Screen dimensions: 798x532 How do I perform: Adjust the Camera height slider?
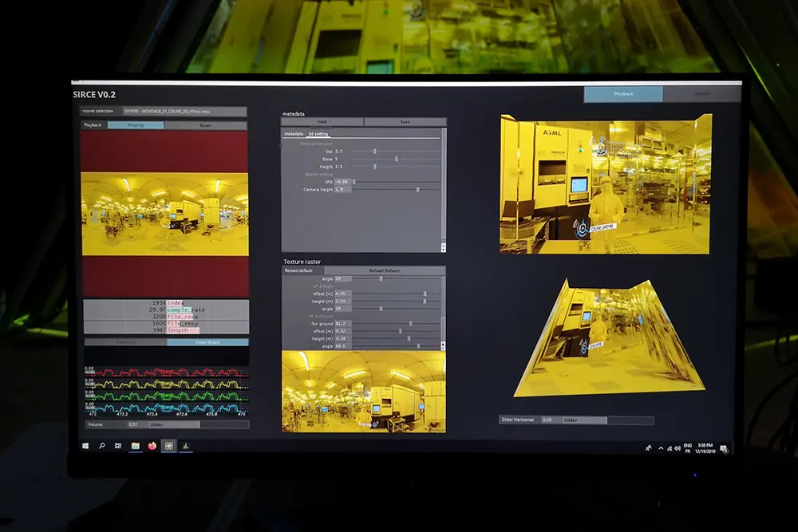(x=396, y=189)
